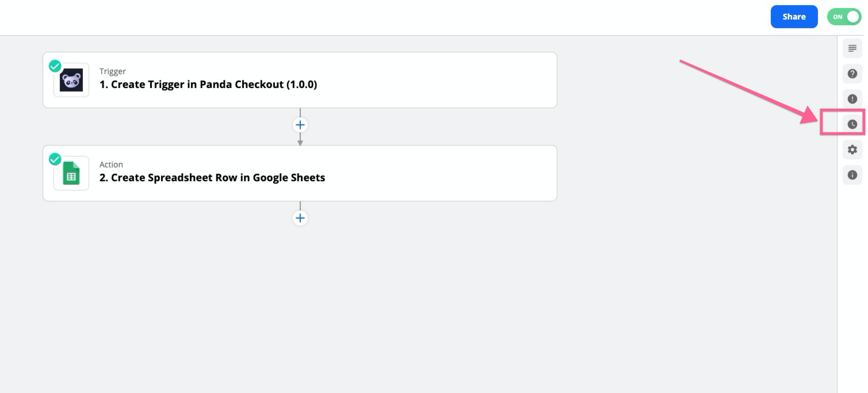
Task: Click green checkmark on the trigger step
Action: 55,66
